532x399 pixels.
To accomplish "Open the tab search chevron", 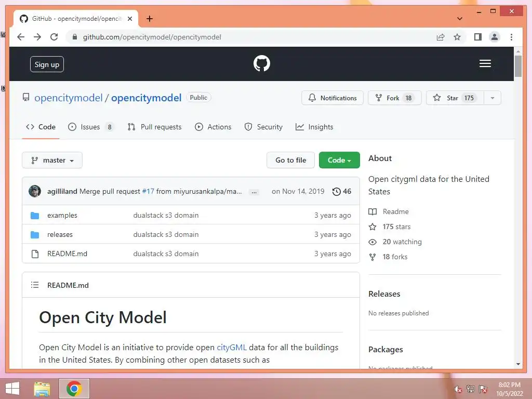I will tap(460, 19).
